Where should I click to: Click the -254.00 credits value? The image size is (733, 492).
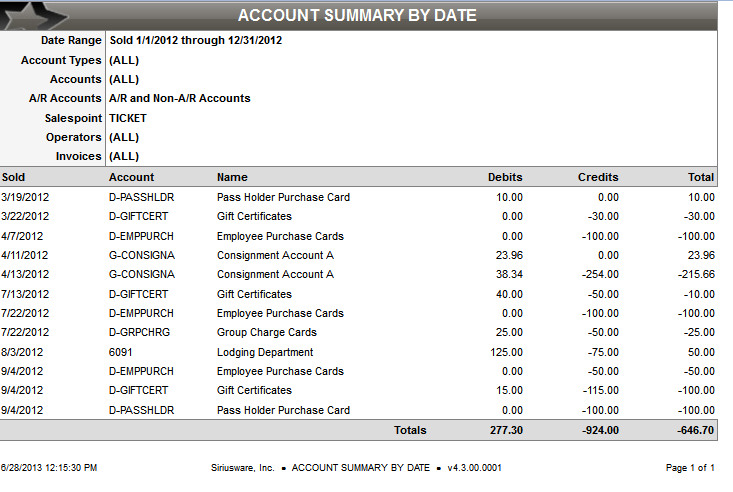click(600, 275)
